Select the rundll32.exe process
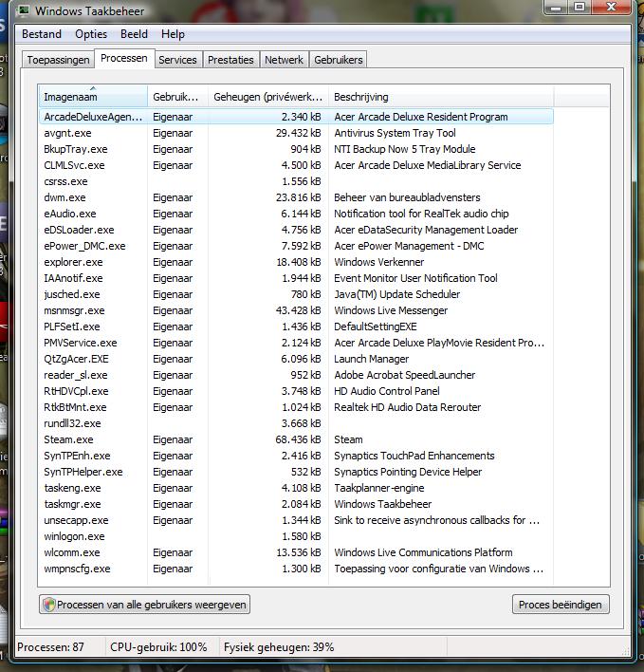This screenshot has height=672, width=644. 296,423
